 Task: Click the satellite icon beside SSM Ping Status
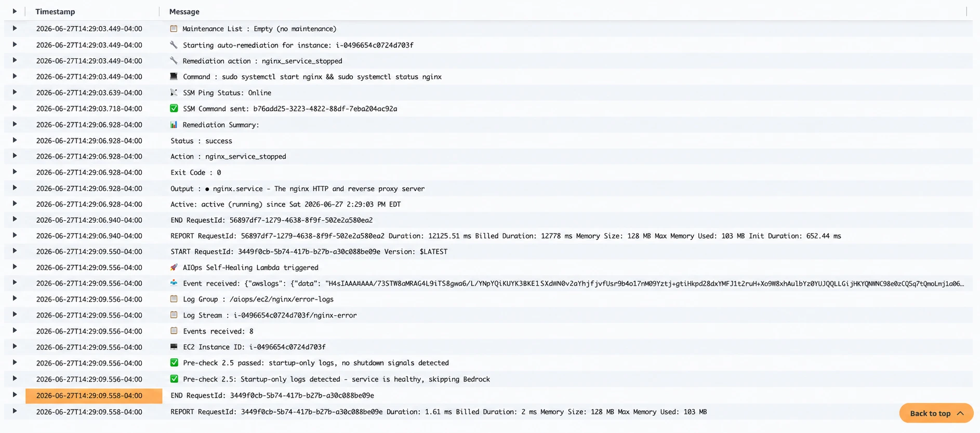click(174, 92)
